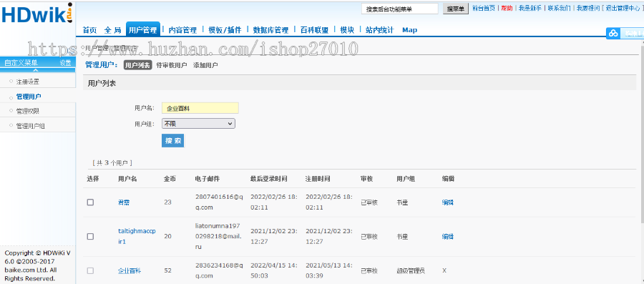This screenshot has width=644, height=284.
Task: Open the 模块 top menu
Action: pos(346,30)
